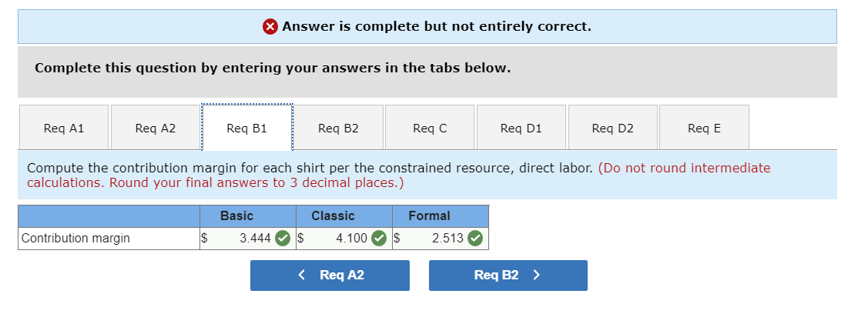Click the red error X icon
Screen dimensions: 868x334
coord(270,27)
